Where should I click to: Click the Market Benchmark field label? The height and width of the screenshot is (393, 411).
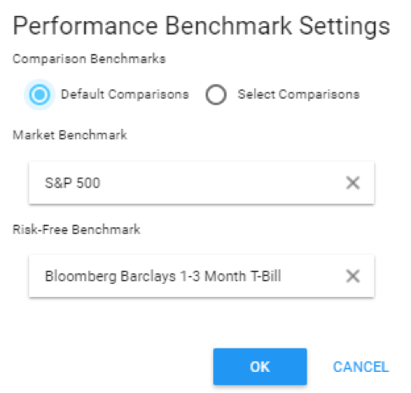pos(70,135)
